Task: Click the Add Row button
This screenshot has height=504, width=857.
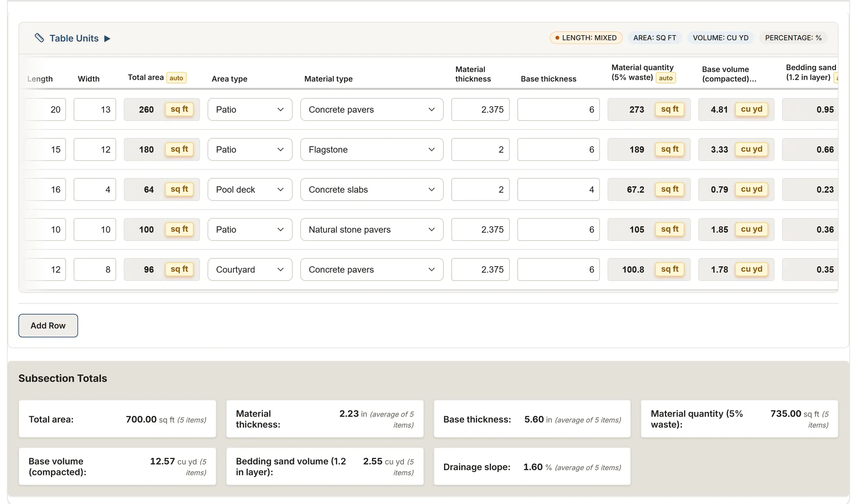Action: tap(48, 326)
